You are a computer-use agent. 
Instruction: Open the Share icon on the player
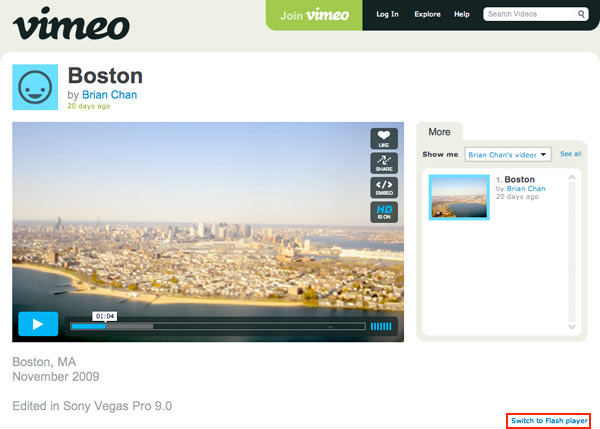(384, 163)
